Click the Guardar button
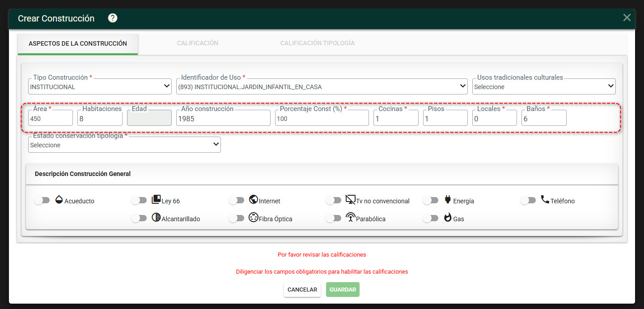 (343, 290)
